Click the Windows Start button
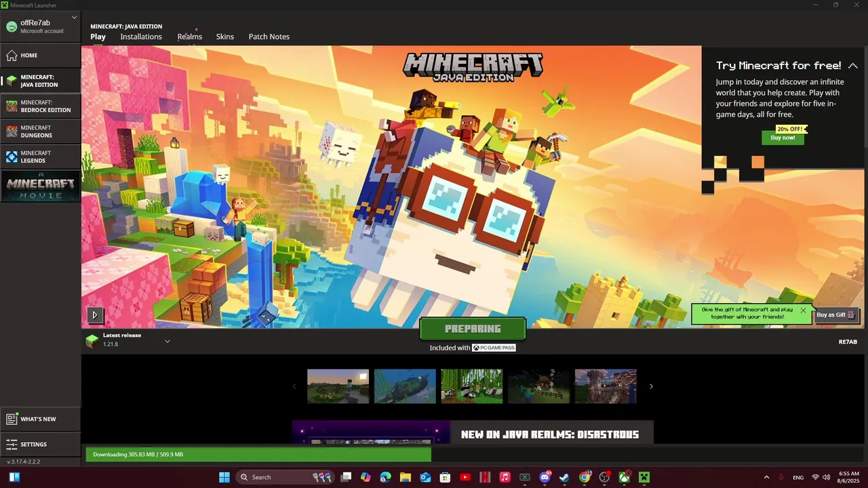Viewport: 868px width, 488px height. pos(224,477)
